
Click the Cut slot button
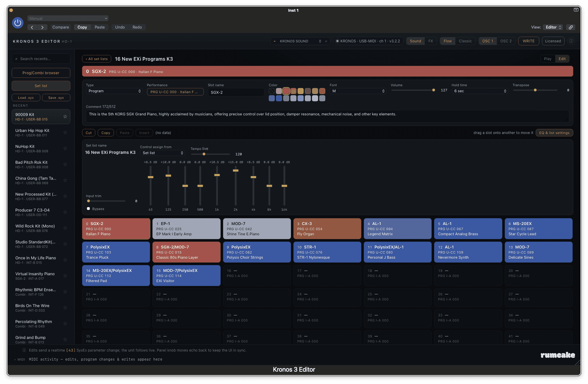89,133
